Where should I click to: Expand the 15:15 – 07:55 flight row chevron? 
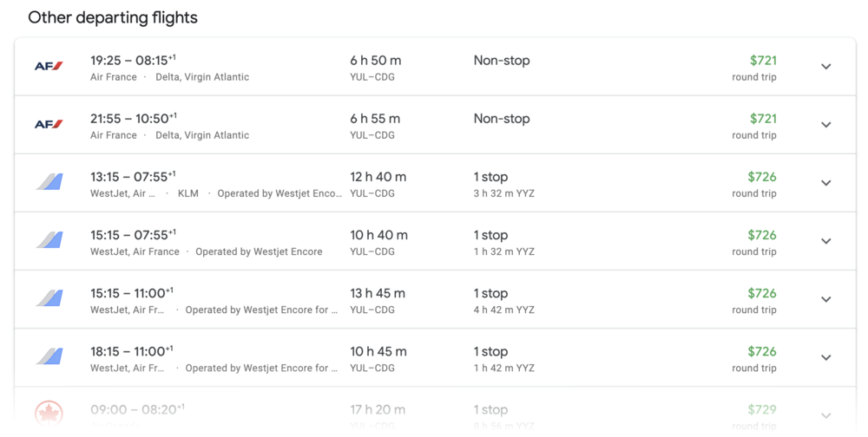click(825, 241)
